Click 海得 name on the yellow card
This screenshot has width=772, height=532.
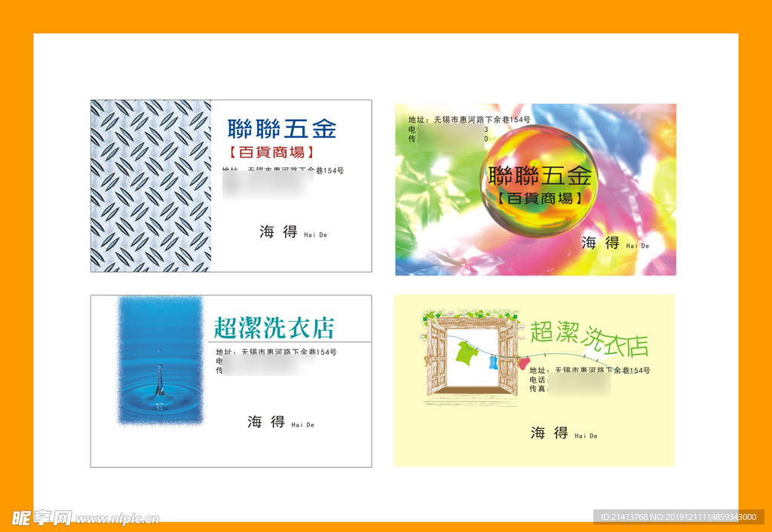click(550, 433)
